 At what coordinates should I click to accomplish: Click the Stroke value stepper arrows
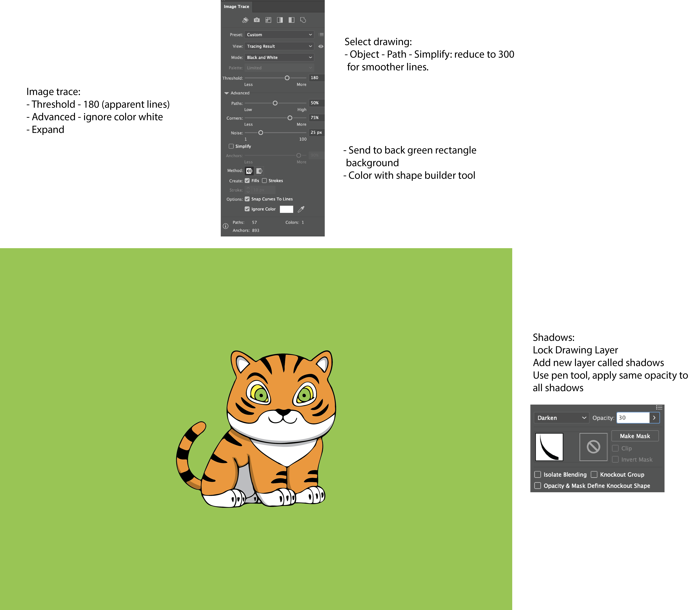click(248, 190)
